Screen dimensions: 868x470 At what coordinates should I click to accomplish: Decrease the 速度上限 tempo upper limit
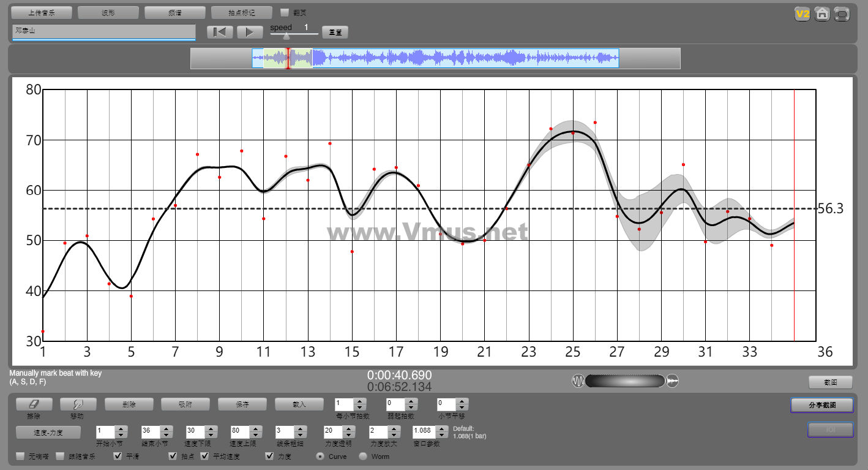256,435
